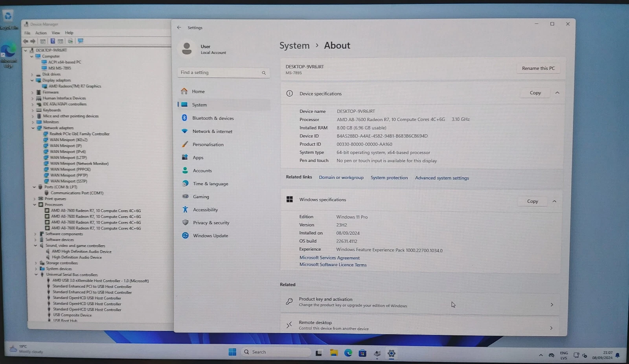This screenshot has width=629, height=364.
Task: Click System breadcrumb in header
Action: pos(294,46)
